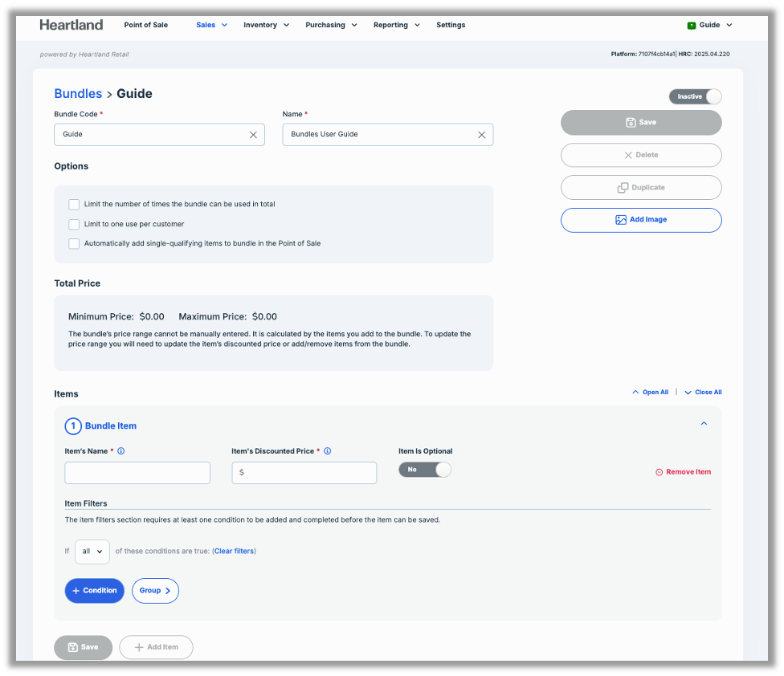
Task: Click info icon next to Item's Name
Action: tap(121, 451)
